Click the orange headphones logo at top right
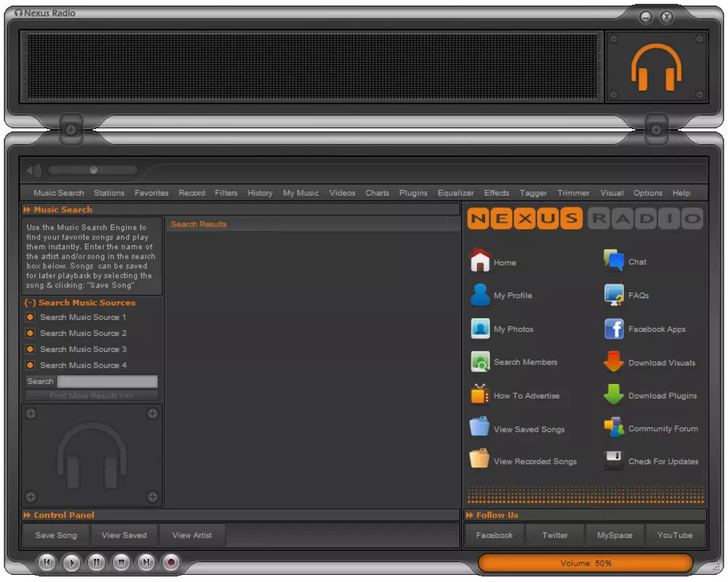The image size is (728, 582). pyautogui.click(x=656, y=67)
